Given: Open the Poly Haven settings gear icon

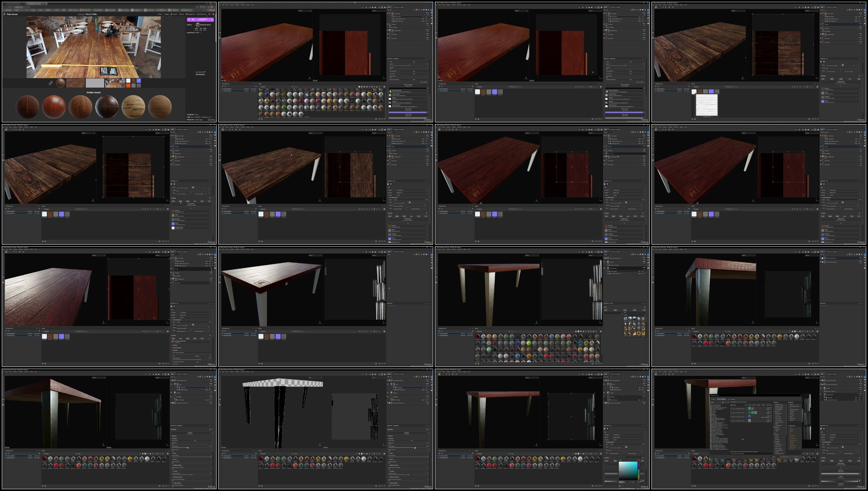Looking at the screenshot, I should click(209, 14).
